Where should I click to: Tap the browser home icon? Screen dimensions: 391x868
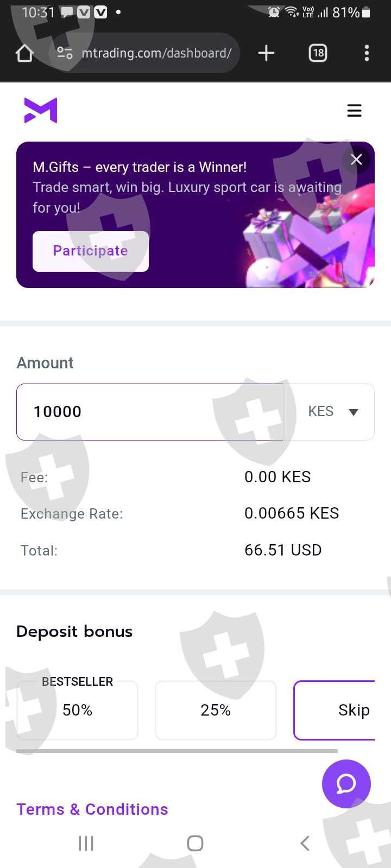pyautogui.click(x=25, y=53)
